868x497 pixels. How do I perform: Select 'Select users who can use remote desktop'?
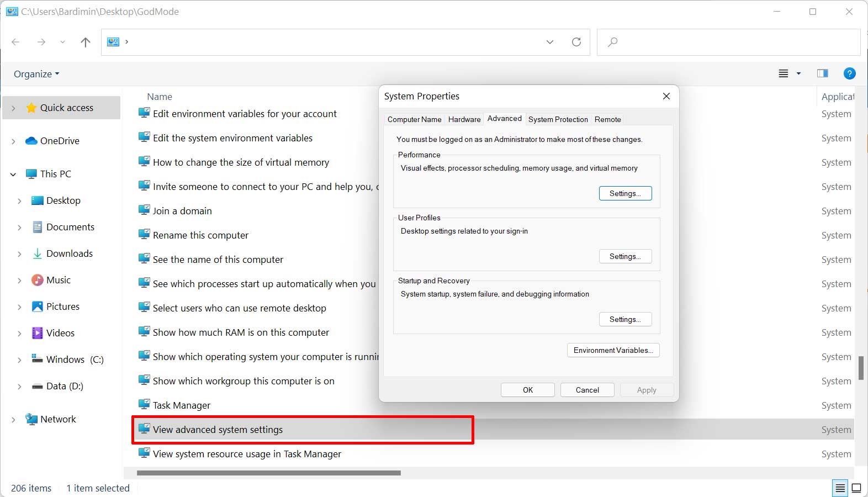click(x=240, y=308)
